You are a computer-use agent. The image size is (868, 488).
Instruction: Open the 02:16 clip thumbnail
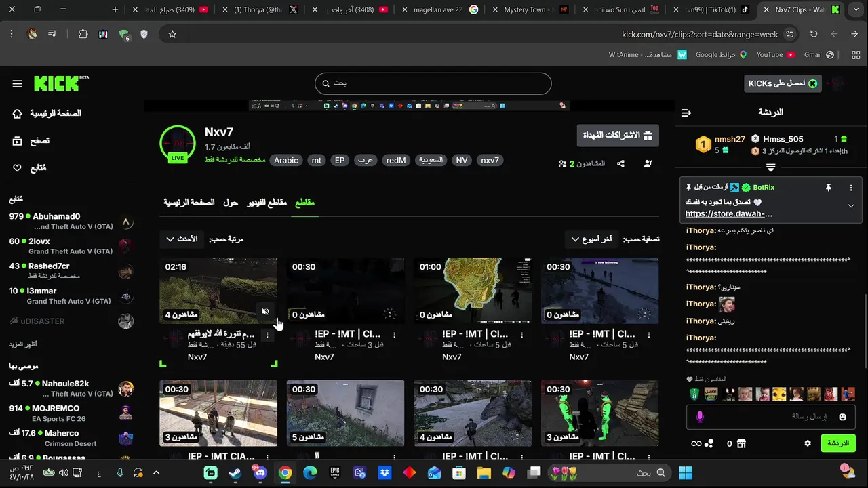(218, 291)
